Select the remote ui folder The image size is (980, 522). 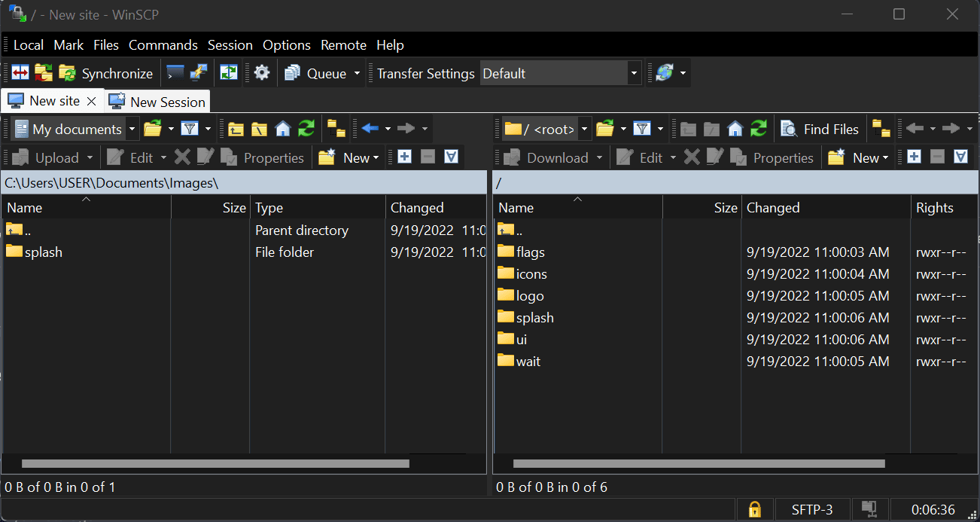pos(513,340)
